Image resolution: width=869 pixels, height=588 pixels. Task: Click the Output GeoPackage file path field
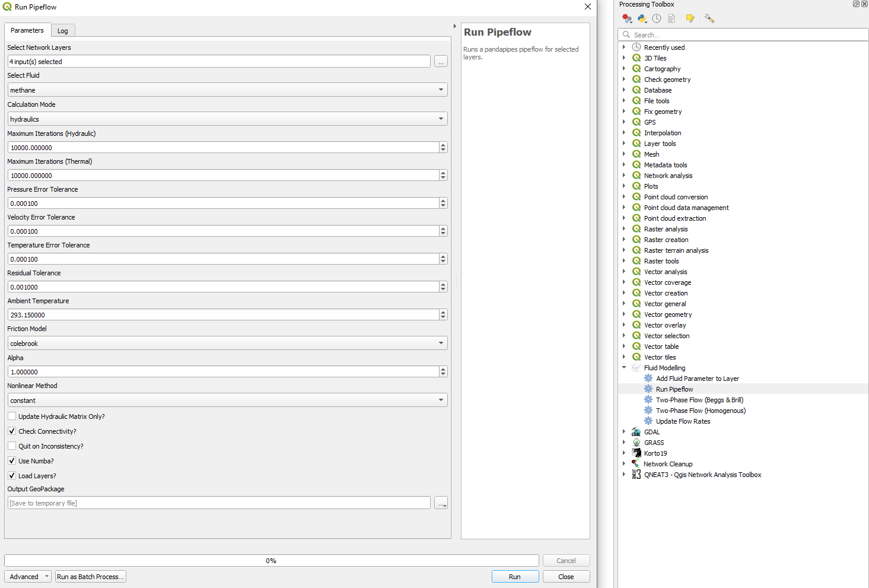point(219,503)
